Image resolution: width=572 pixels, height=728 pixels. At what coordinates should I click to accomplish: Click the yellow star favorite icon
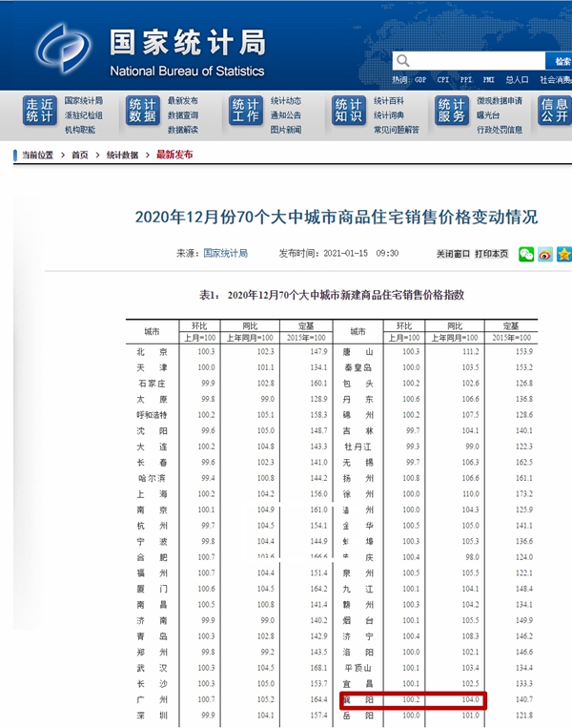click(x=563, y=254)
